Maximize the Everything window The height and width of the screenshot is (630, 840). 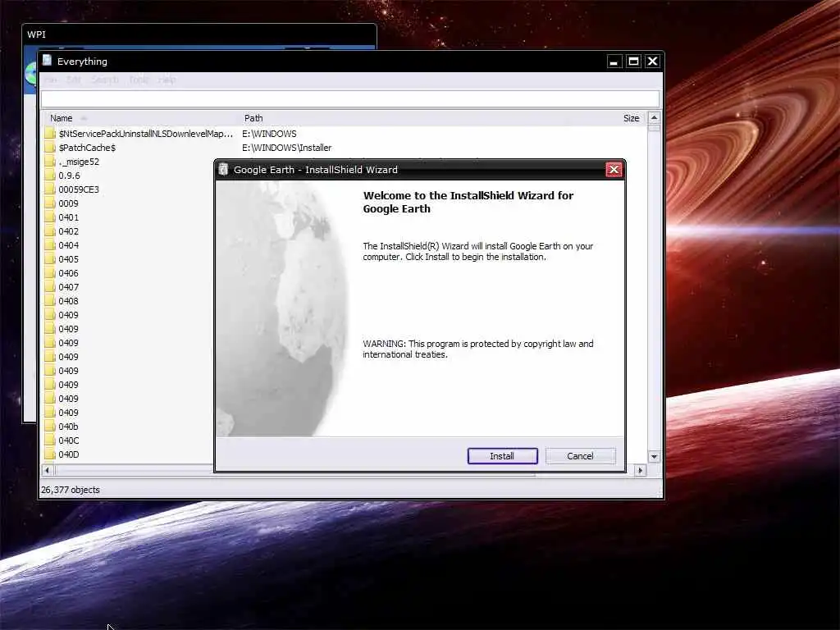(x=633, y=62)
